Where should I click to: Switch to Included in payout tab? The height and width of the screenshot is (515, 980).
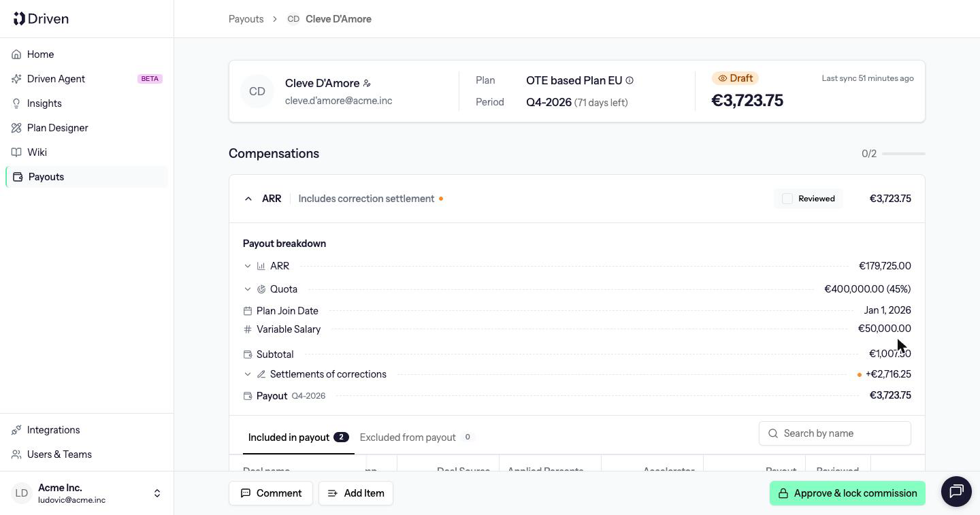(x=298, y=437)
